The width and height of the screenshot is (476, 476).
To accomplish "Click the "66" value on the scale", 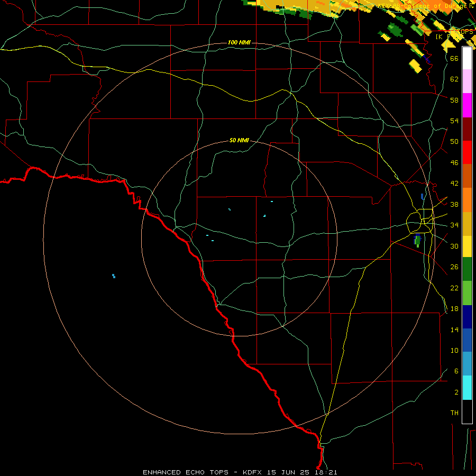I will coord(454,58).
